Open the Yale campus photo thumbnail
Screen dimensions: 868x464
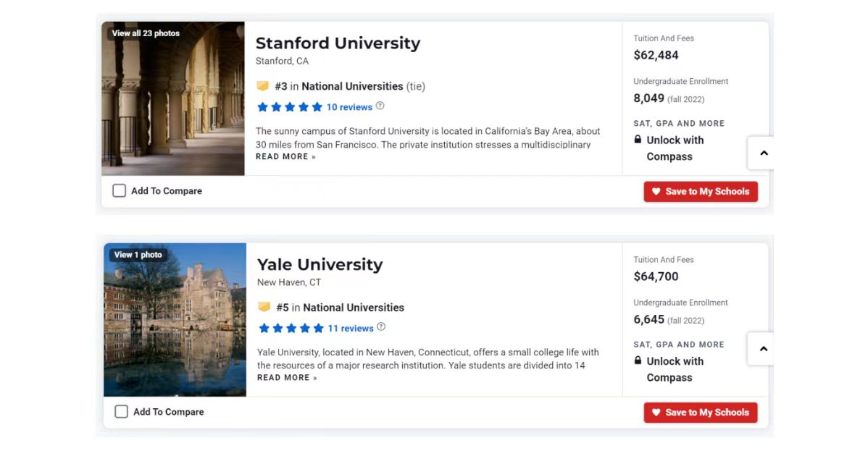click(x=175, y=326)
